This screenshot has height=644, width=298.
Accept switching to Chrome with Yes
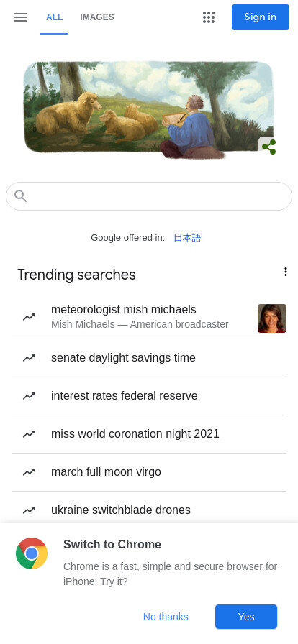tap(246, 617)
